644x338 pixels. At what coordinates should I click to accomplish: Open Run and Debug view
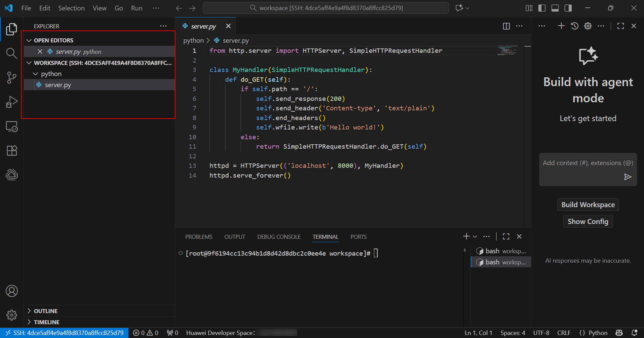tap(11, 102)
